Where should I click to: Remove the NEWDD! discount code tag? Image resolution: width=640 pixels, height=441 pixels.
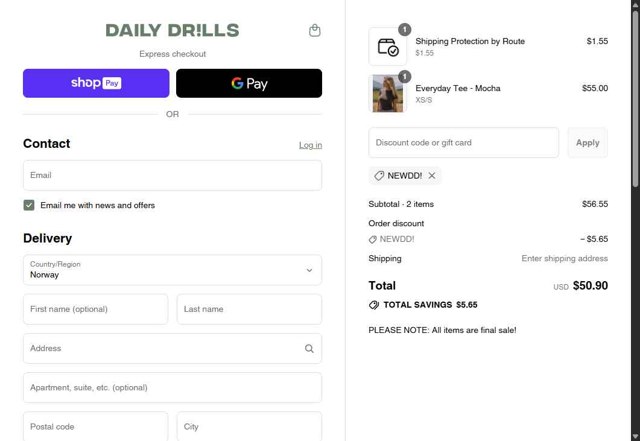(x=432, y=176)
